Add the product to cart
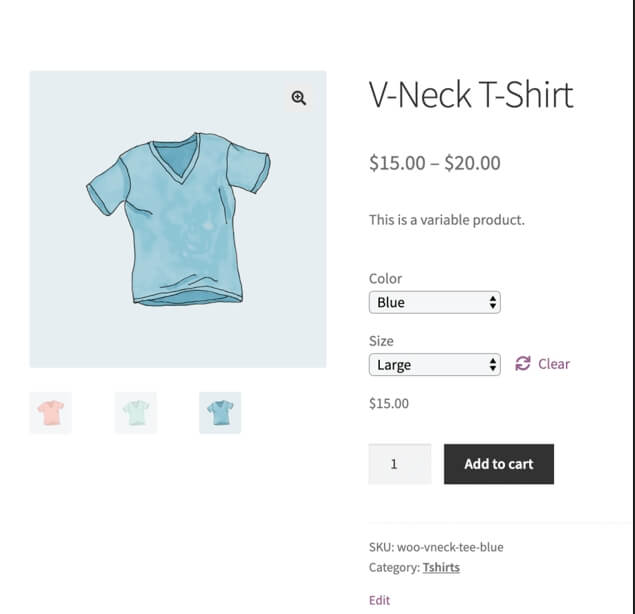 [x=499, y=464]
